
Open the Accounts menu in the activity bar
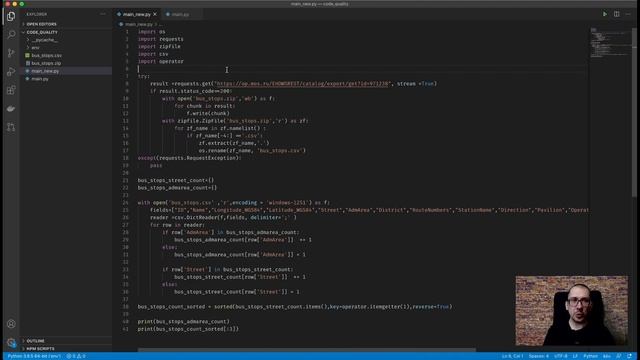(11, 324)
